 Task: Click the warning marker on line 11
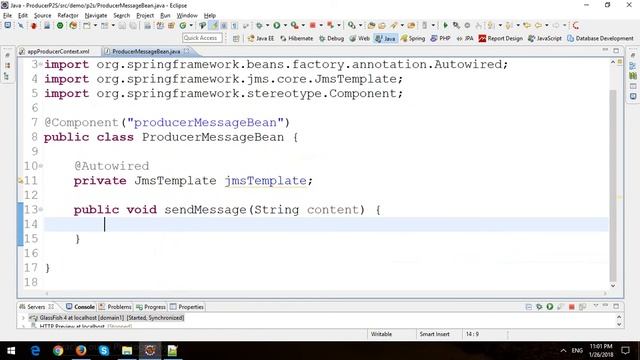[x=20, y=180]
